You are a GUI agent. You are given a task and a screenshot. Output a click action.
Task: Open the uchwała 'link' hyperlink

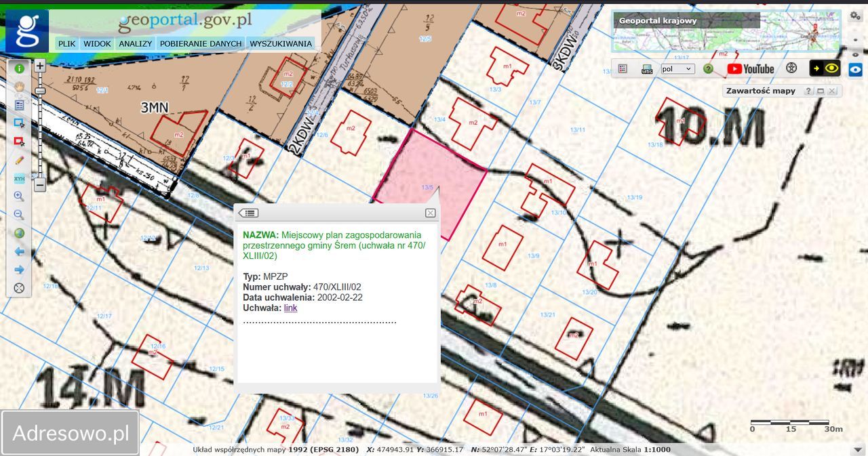pos(290,308)
